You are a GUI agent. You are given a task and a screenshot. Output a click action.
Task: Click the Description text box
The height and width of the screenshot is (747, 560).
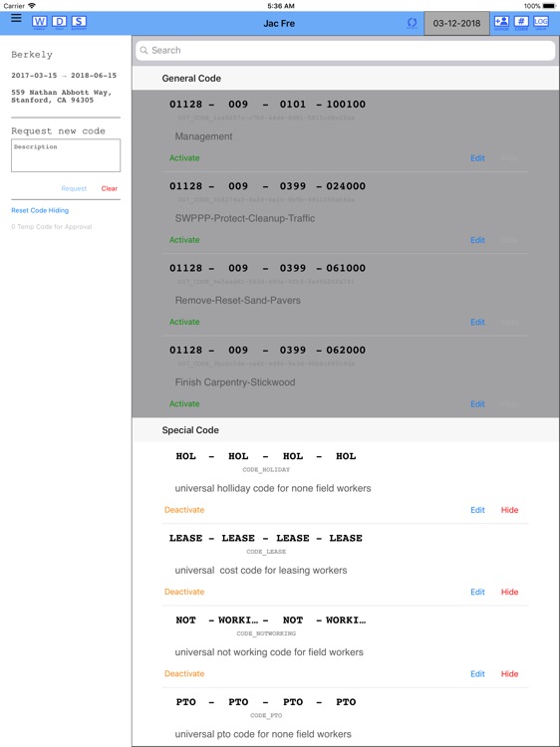click(66, 155)
